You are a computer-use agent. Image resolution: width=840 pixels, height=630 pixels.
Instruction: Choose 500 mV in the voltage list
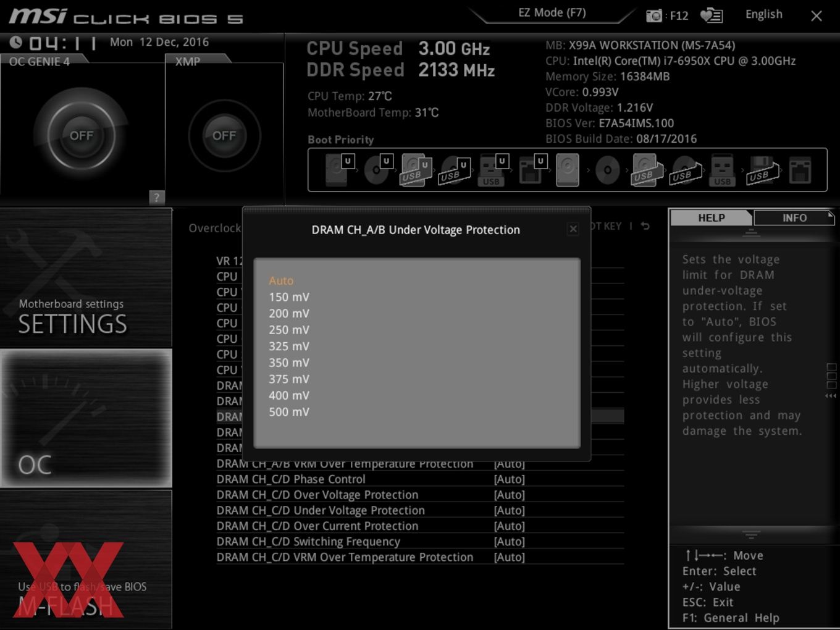pyautogui.click(x=289, y=412)
